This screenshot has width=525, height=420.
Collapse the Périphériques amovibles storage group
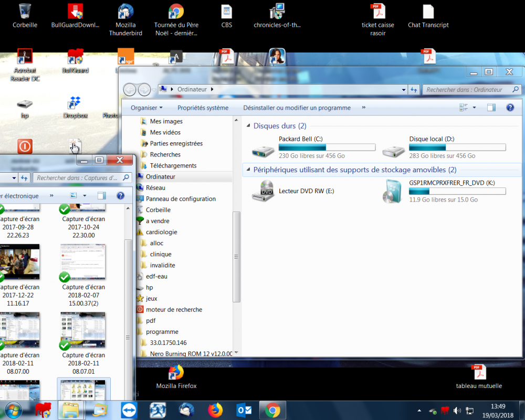[x=248, y=170]
